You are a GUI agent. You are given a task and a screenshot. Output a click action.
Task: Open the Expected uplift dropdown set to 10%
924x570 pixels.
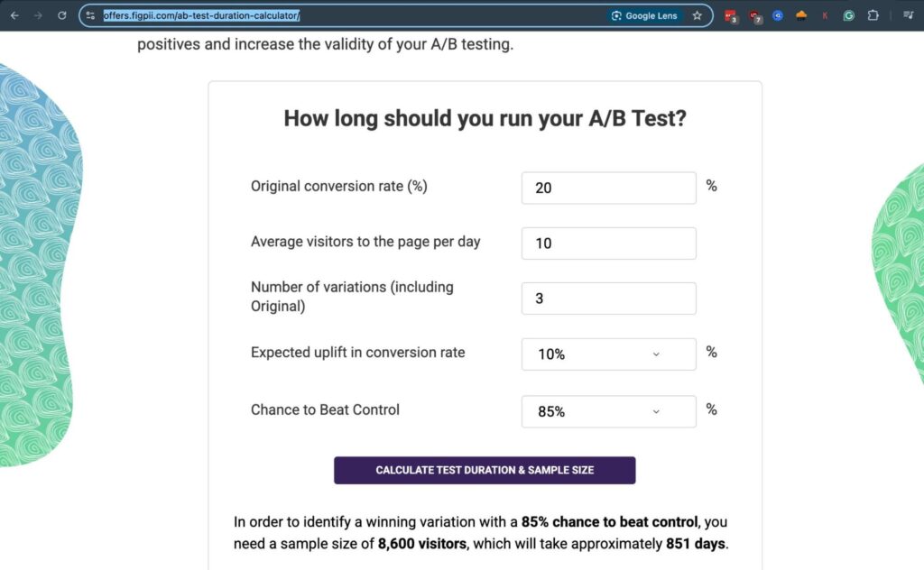coord(608,354)
